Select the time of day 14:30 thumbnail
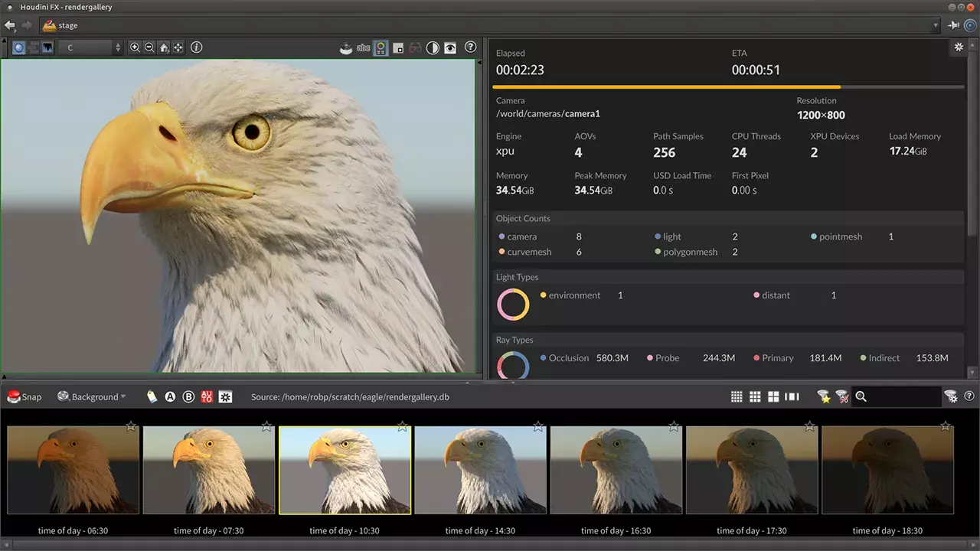 coord(480,470)
